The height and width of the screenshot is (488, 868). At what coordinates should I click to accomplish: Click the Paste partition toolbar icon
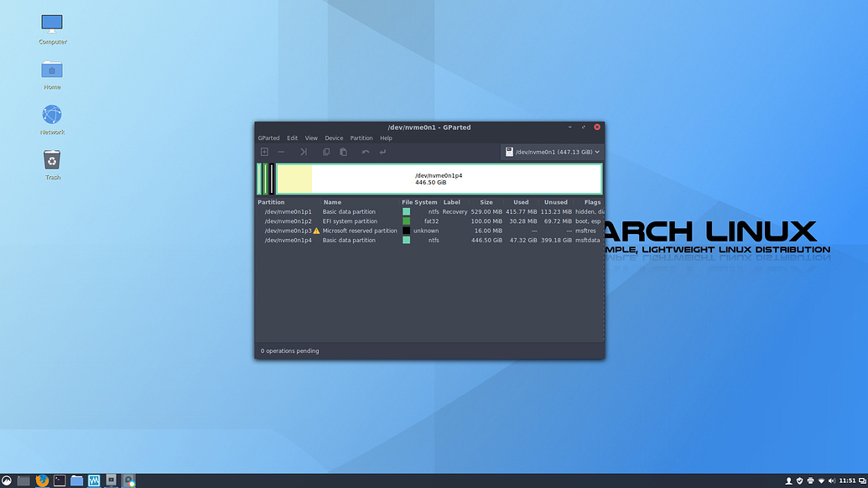point(343,152)
